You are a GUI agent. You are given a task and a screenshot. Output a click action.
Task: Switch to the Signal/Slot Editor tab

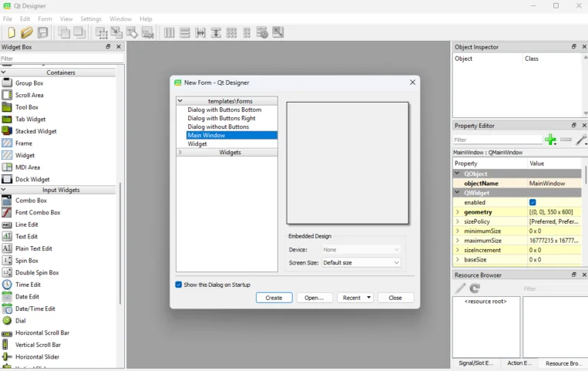tap(476, 363)
